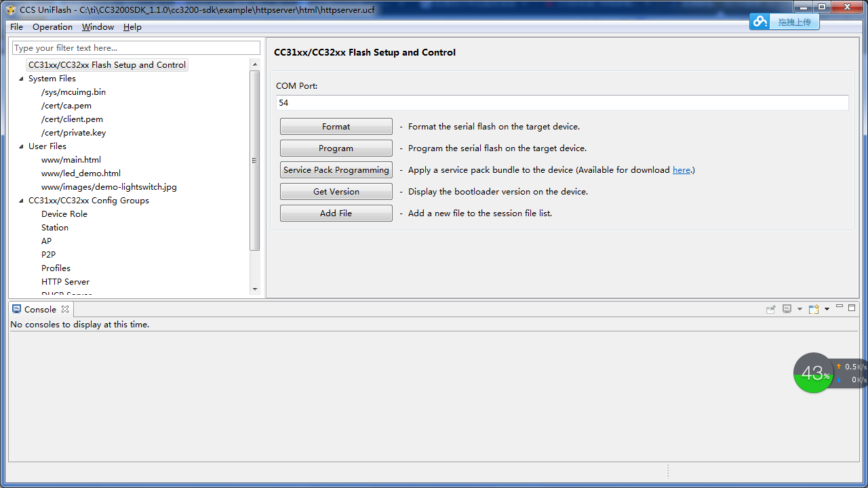Follow the 'here' service pack download link
868x488 pixels.
pos(682,170)
